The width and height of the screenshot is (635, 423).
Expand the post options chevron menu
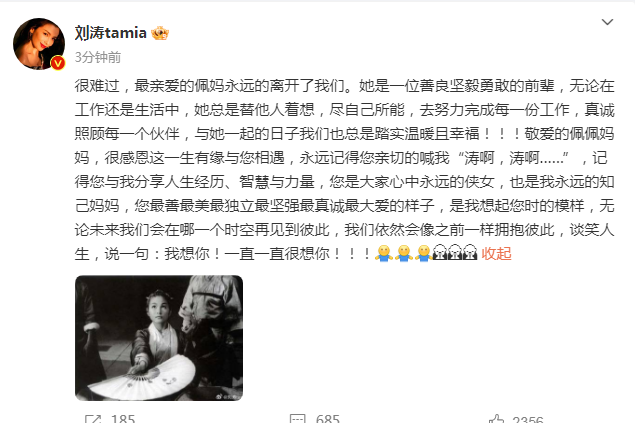(607, 22)
